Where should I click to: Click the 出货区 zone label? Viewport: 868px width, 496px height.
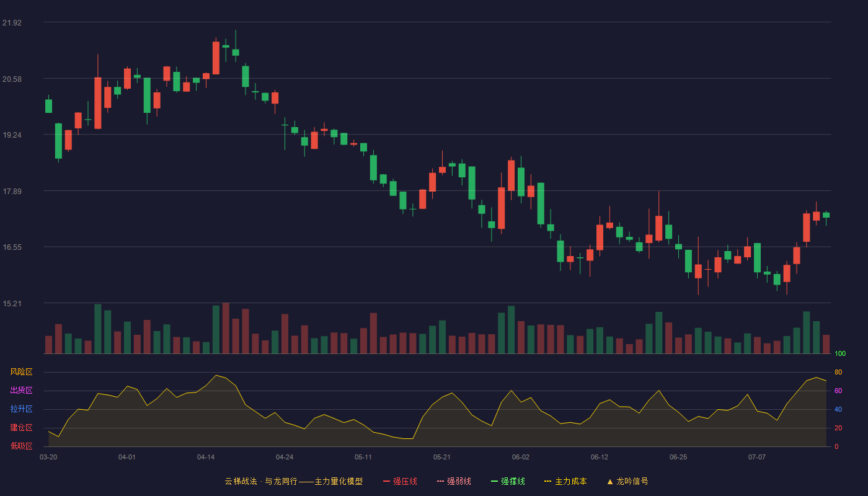click(x=21, y=391)
